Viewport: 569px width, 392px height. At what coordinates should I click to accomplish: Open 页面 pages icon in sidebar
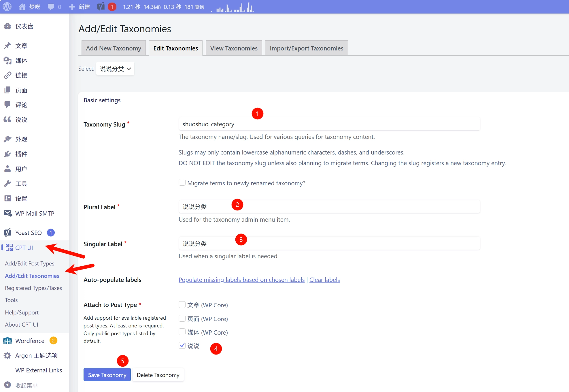click(7, 90)
